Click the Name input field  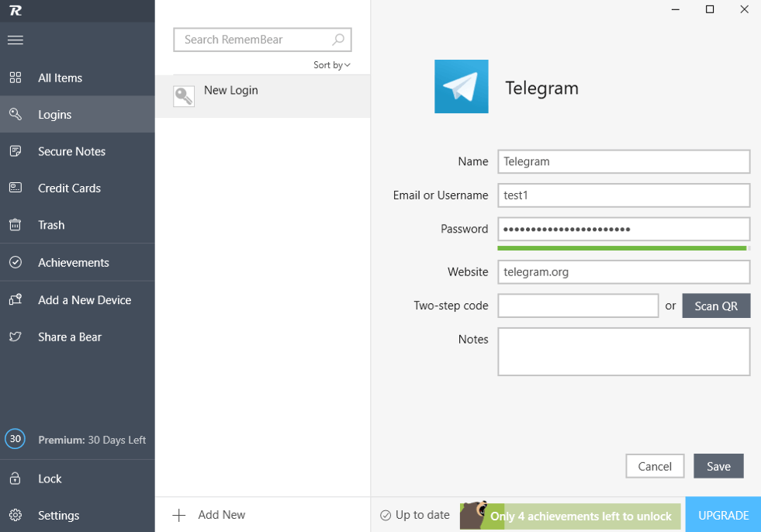pos(624,161)
